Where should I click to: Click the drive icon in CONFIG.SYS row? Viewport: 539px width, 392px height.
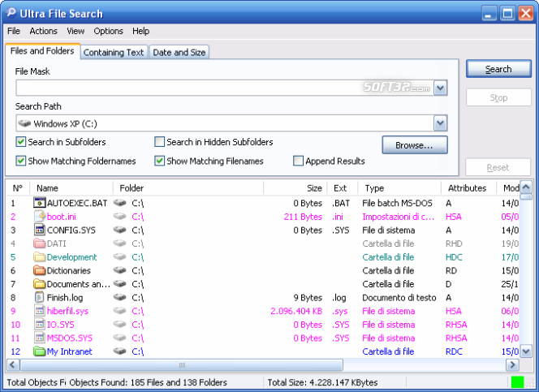[x=120, y=230]
